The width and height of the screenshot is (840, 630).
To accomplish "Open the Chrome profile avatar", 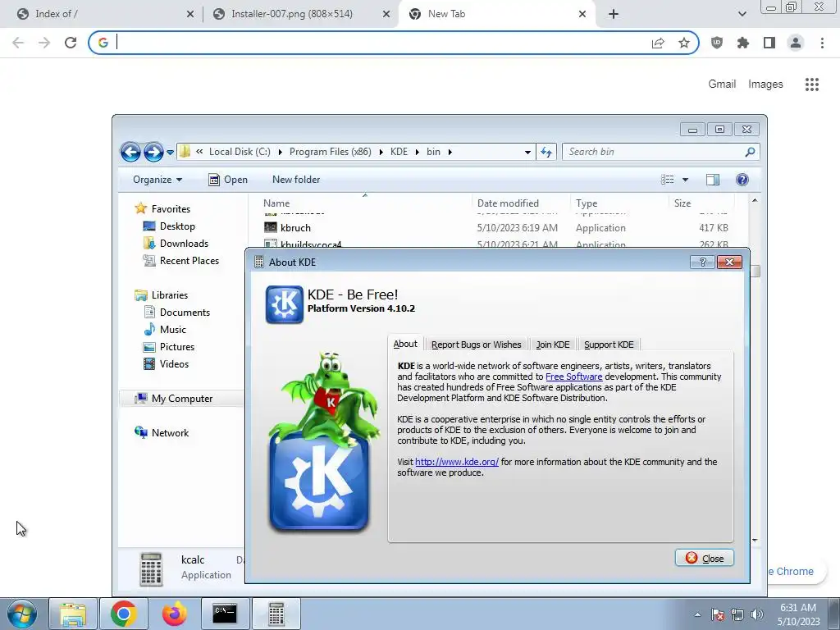I will click(x=796, y=43).
